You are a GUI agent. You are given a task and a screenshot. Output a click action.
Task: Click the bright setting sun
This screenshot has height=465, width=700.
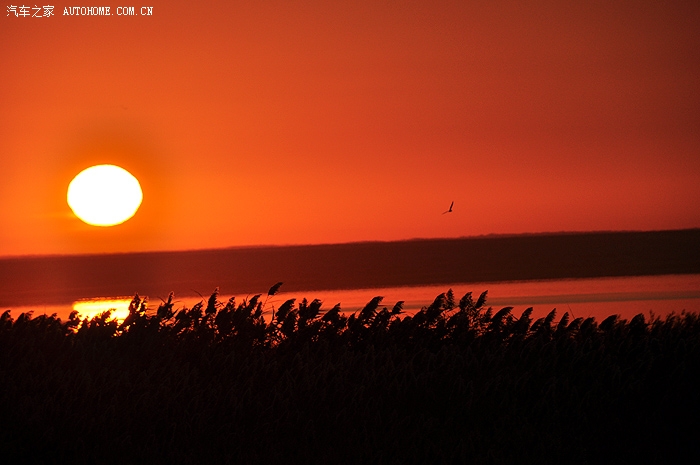coord(104,195)
